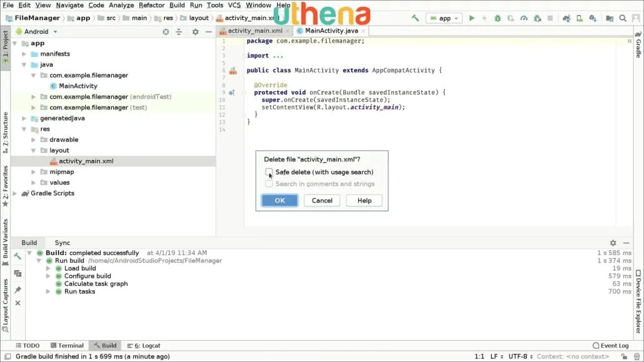Expand the Run tasks build node
The image size is (644, 362).
[x=48, y=291]
